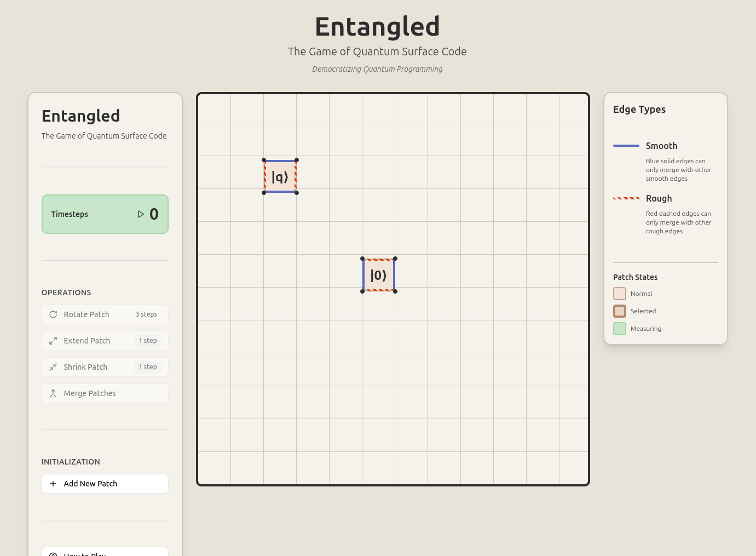Click the Smooth blue edge indicator in legend
Screen dimensions: 756x556
[626, 146]
